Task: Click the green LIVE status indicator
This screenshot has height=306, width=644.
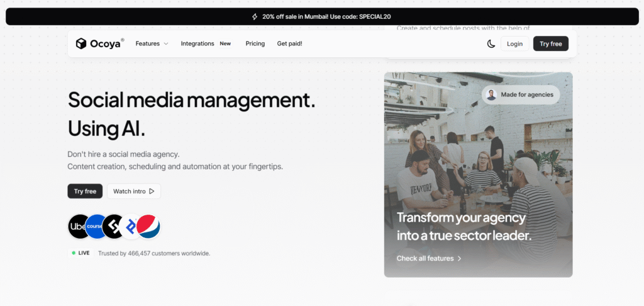Action: [x=74, y=253]
